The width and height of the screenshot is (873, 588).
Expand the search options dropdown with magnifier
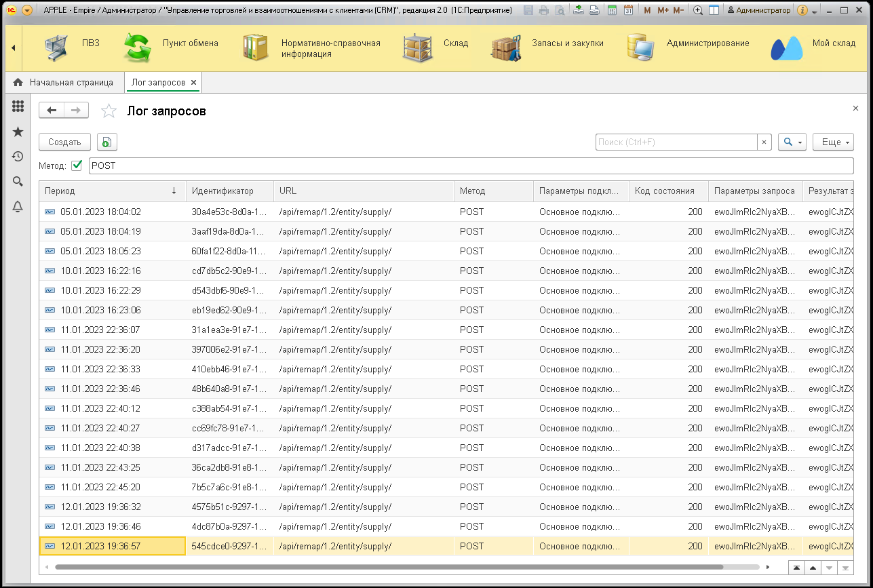[792, 142]
